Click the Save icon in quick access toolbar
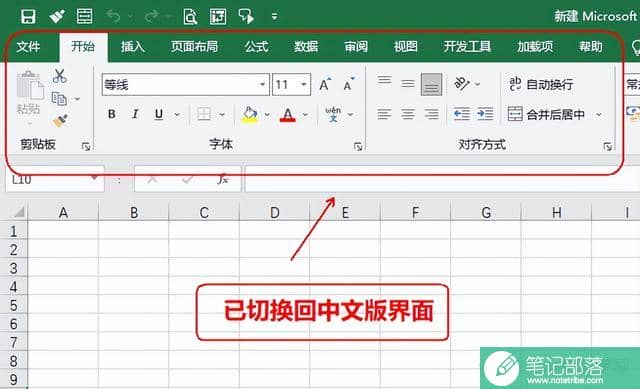This screenshot has width=640, height=389. tap(28, 16)
